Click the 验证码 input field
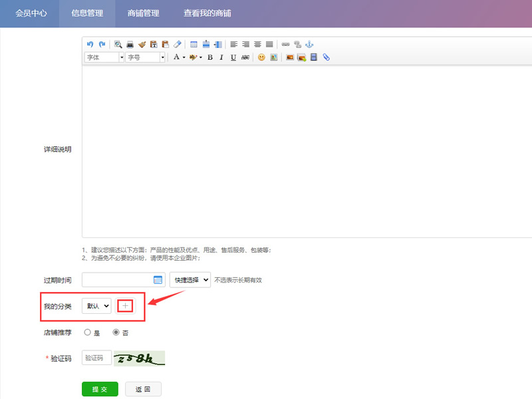Screen dimensions: 532x399 pyautogui.click(x=96, y=358)
